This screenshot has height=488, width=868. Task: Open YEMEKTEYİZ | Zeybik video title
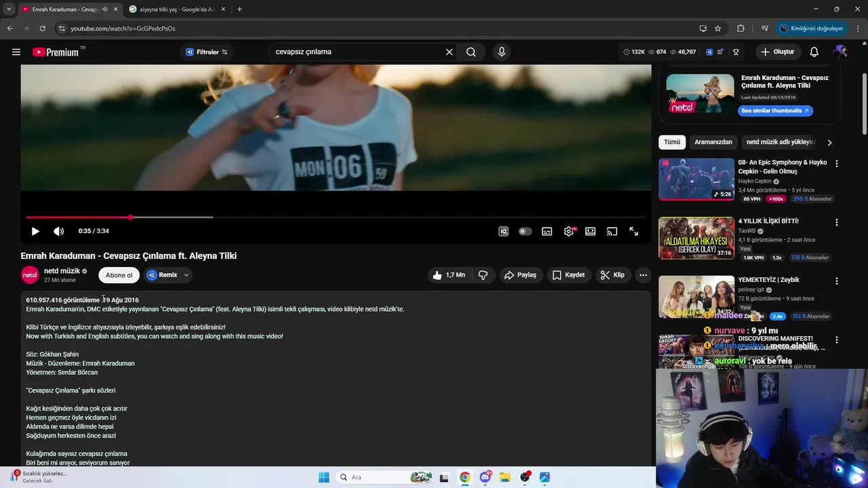pyautogui.click(x=768, y=280)
